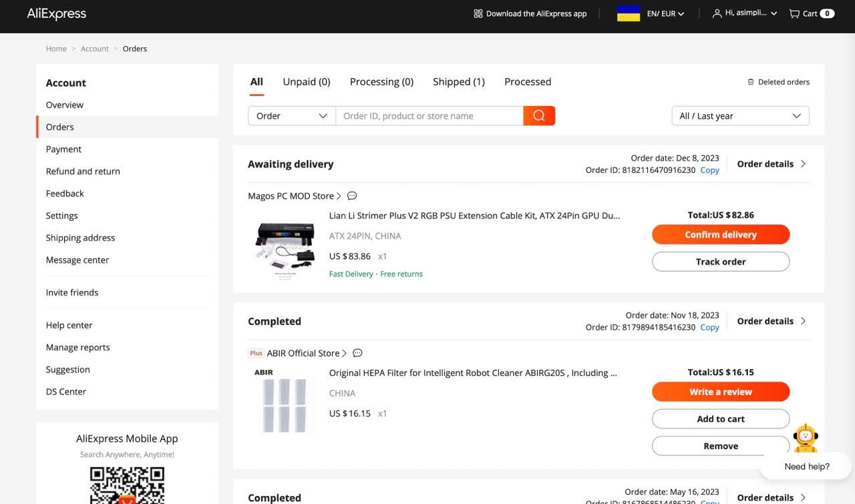
Task: Click the user profile icon in header
Action: pyautogui.click(x=717, y=13)
